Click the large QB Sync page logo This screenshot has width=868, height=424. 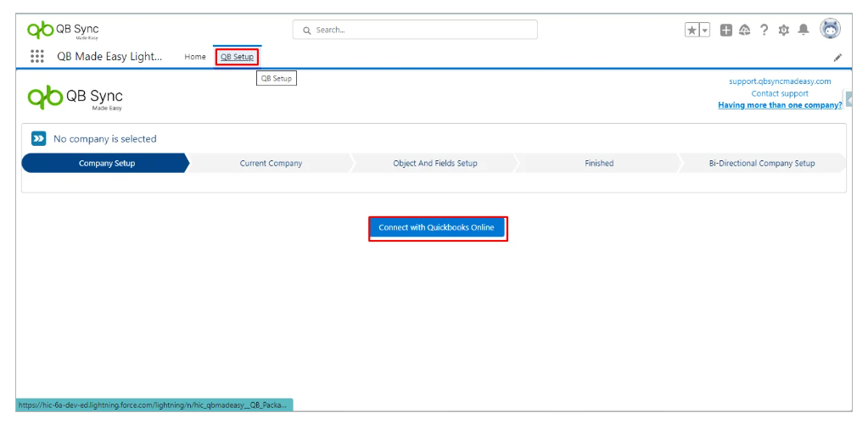click(x=76, y=98)
